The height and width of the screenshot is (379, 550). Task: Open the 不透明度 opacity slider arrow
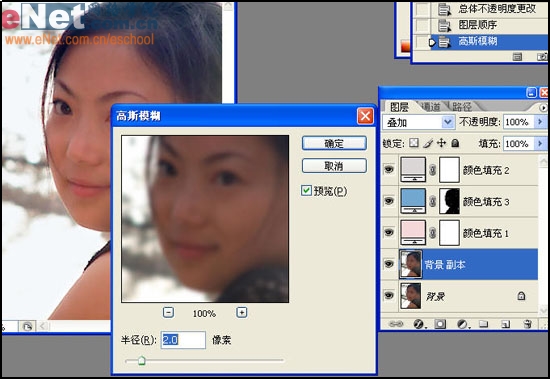[x=540, y=122]
